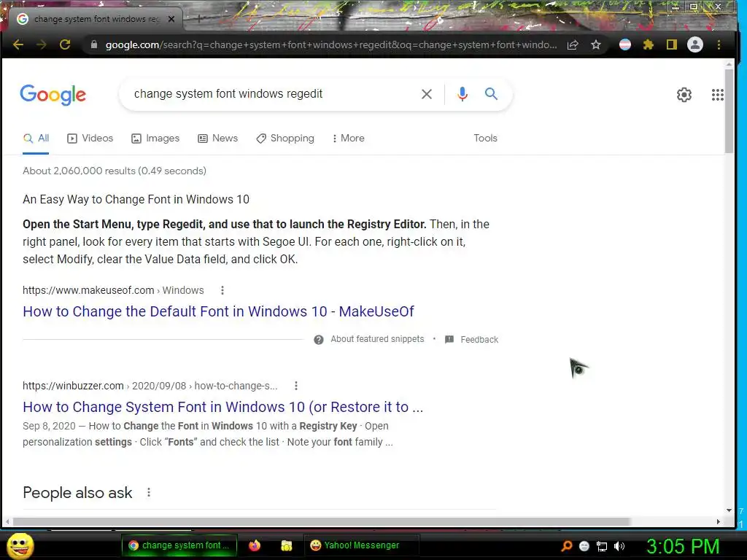Open the Google apps grid
This screenshot has width=747, height=560.
[x=718, y=95]
